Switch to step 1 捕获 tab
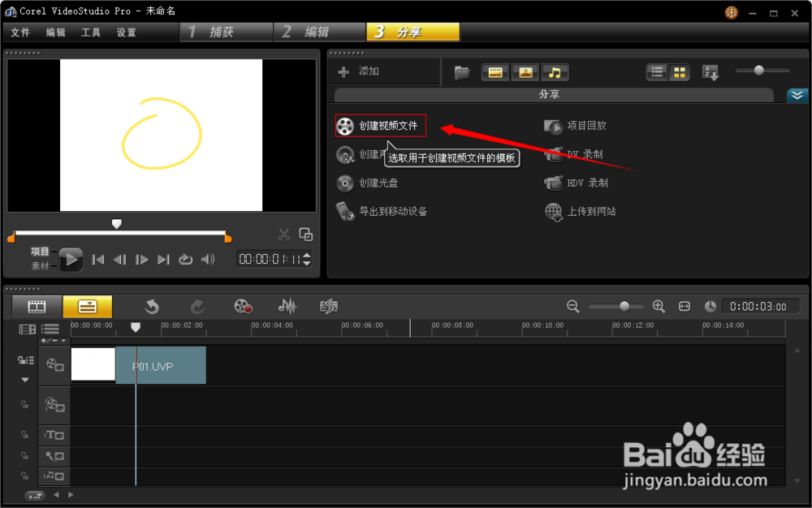 tap(226, 32)
